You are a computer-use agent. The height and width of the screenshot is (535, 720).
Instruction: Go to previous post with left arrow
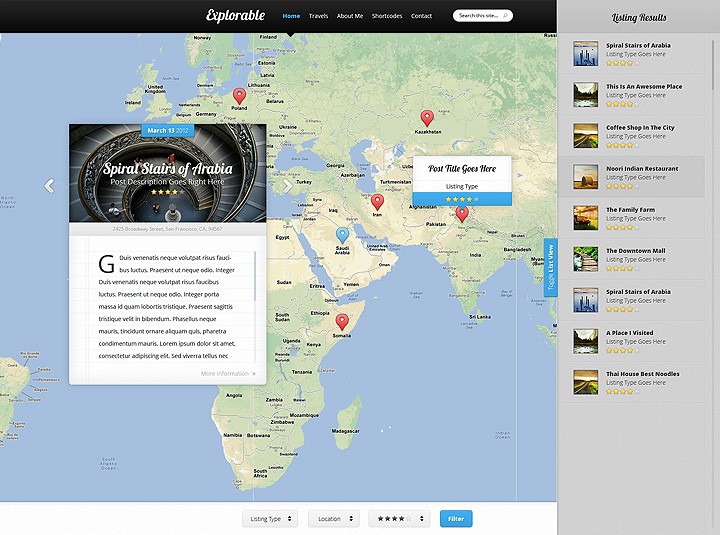click(x=49, y=186)
